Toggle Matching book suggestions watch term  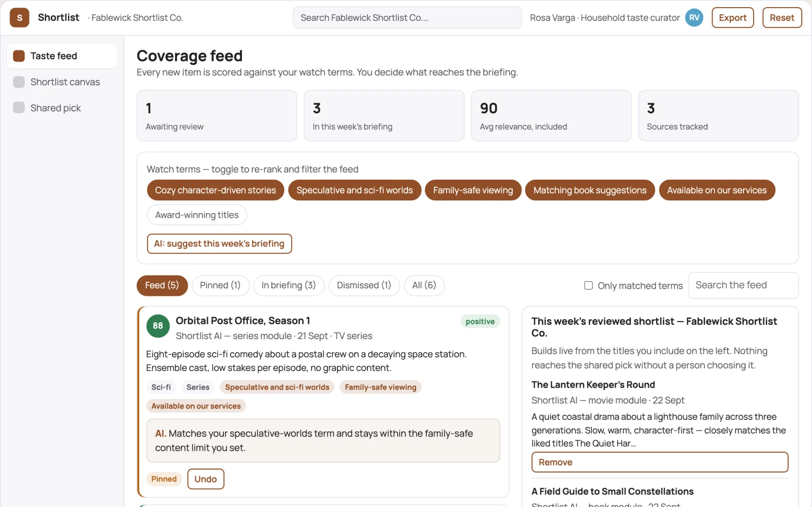590,190
